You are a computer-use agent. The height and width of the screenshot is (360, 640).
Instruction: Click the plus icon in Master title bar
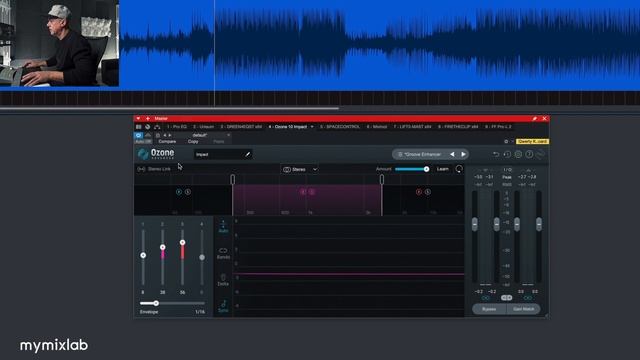coord(148,118)
